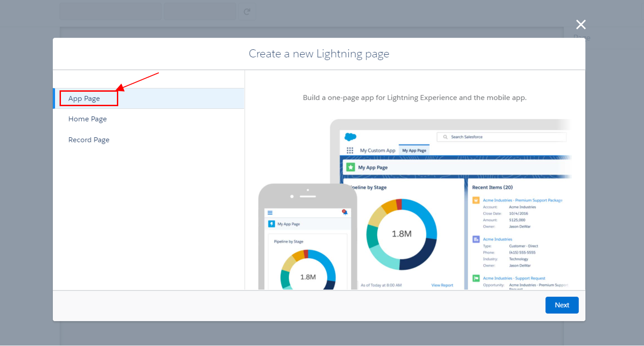Screen dimensions: 644x346
Task: Click the Next button
Action: coord(561,305)
